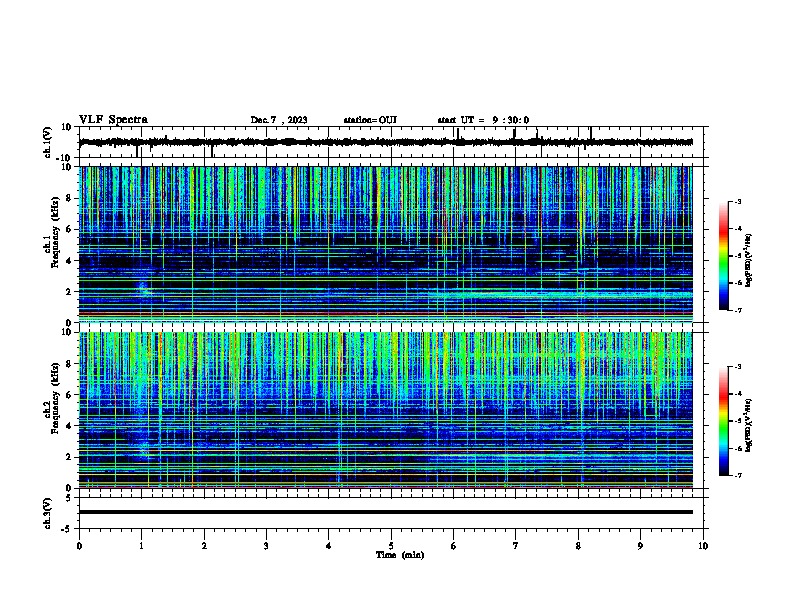792x612 pixels.
Task: Click the upper color scale log(PSD) label
Action: tap(749, 260)
